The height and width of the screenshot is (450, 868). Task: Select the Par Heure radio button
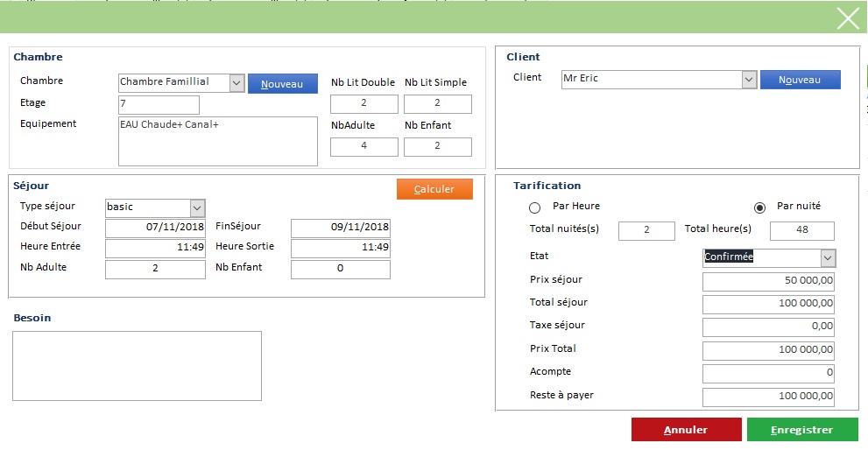tap(534, 208)
